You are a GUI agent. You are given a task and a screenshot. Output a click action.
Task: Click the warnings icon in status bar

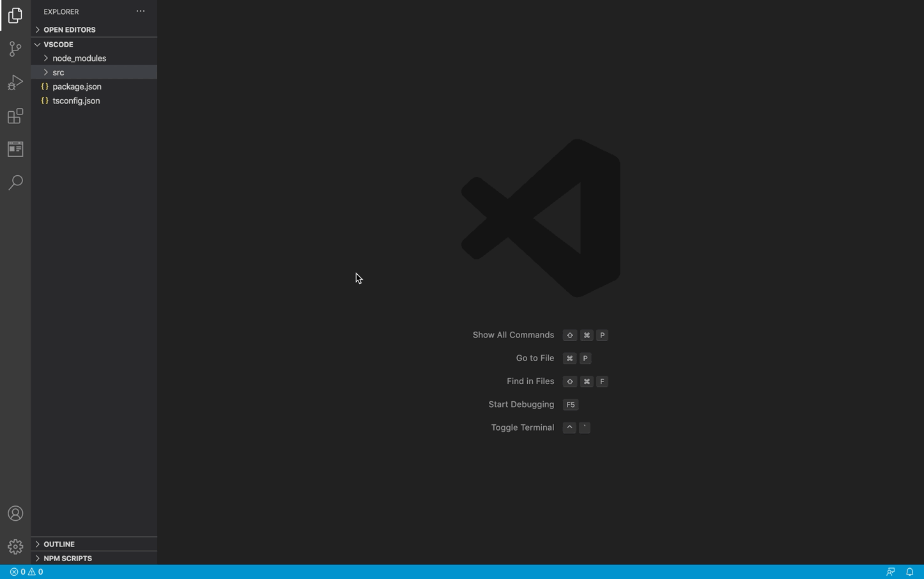click(x=31, y=572)
